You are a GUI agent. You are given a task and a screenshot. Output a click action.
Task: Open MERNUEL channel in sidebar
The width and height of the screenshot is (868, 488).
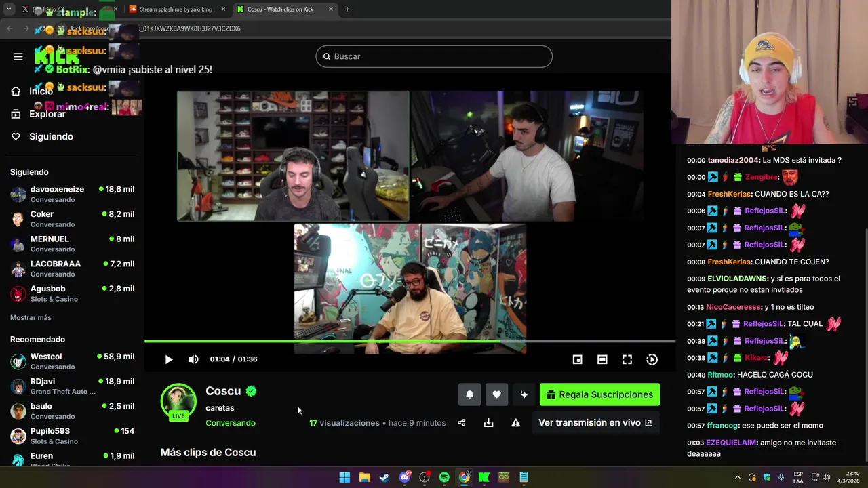coord(72,244)
